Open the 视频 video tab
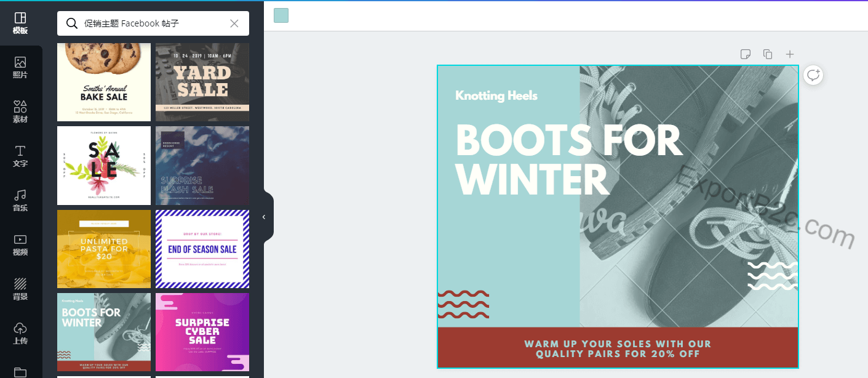The image size is (868, 378). (20, 245)
